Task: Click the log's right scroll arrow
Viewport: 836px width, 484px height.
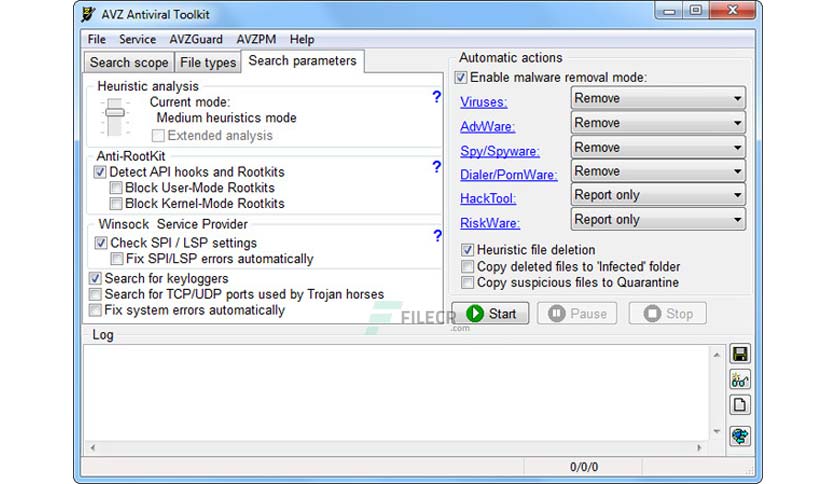Action: point(700,448)
